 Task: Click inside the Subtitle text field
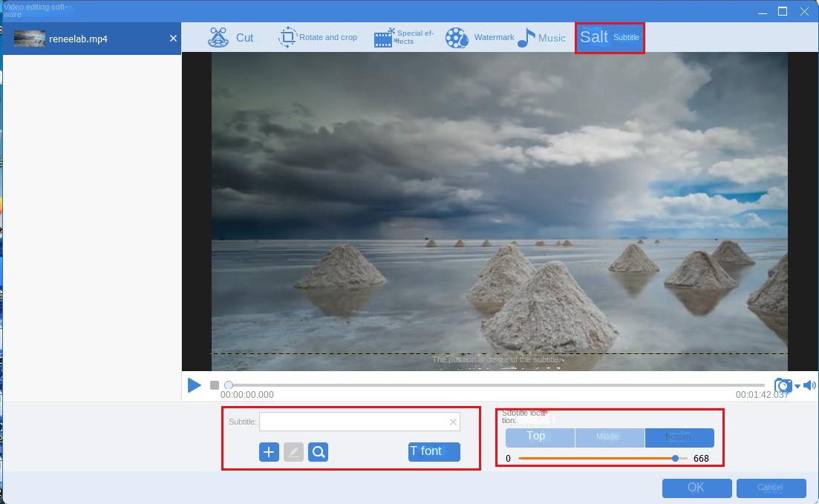[x=356, y=422]
